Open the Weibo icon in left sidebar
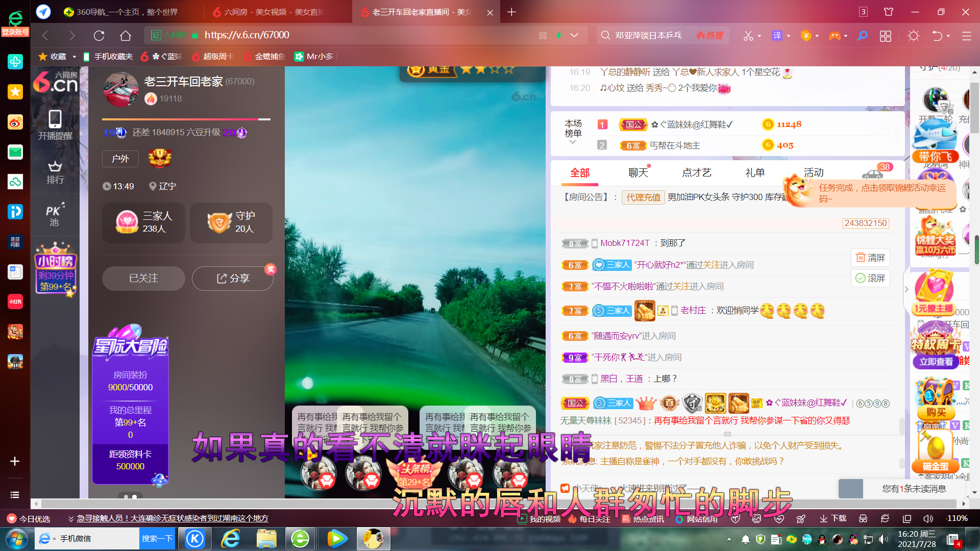980x551 pixels. [15, 122]
